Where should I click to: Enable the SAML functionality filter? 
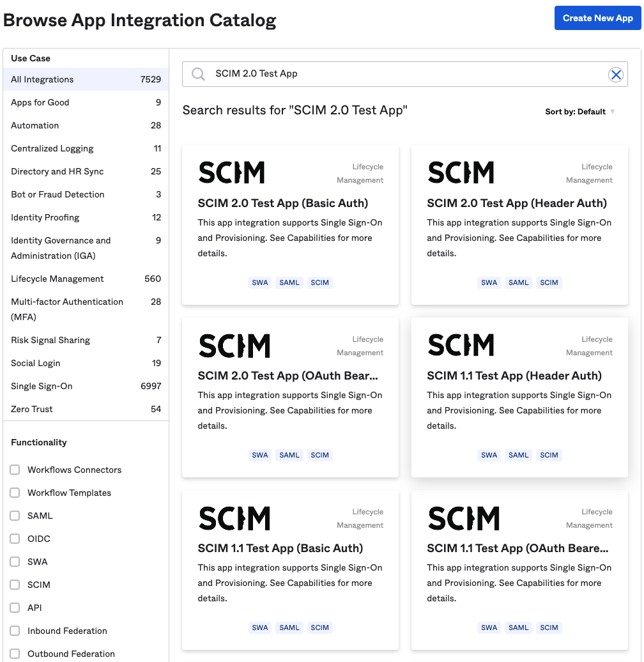(x=15, y=516)
